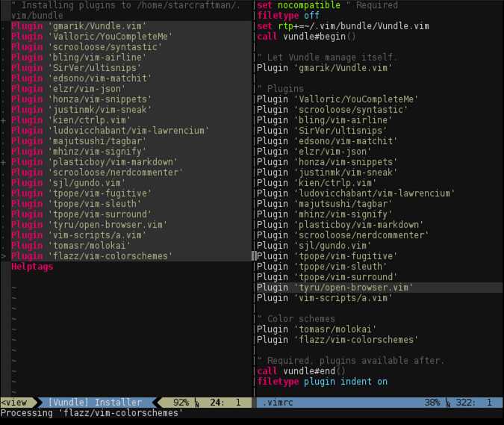This screenshot has width=504, height=425.
Task: Click the '<view' mode indicator in status line
Action: point(14,403)
